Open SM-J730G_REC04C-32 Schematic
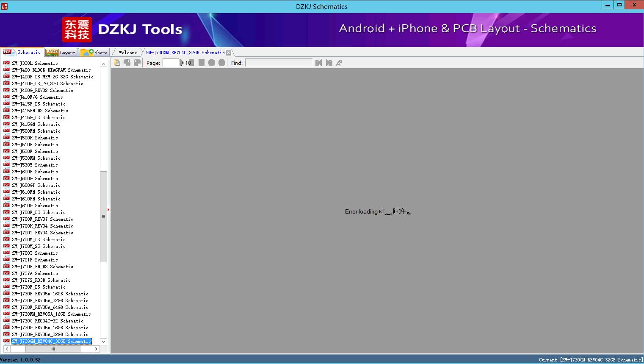Viewport: 644px width, 364px height. point(48,321)
